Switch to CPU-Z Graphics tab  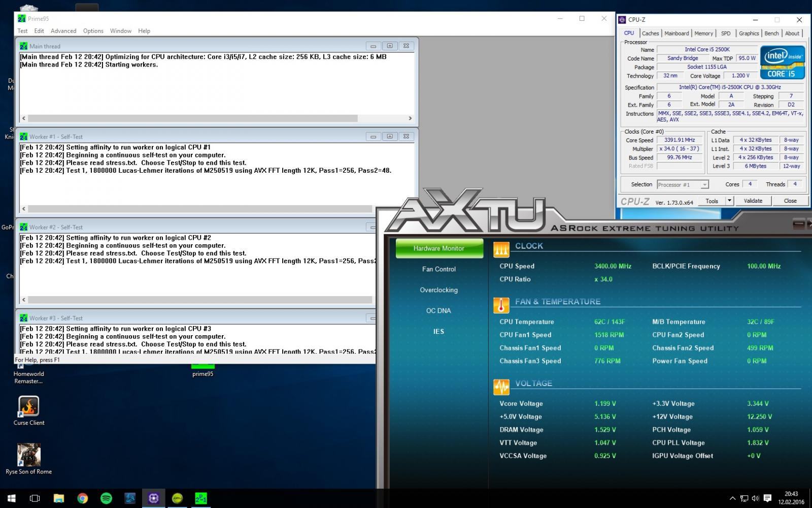click(x=749, y=34)
